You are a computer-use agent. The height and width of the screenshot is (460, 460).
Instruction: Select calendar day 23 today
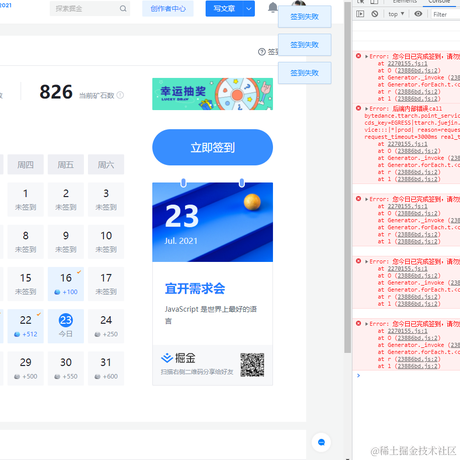(66, 326)
